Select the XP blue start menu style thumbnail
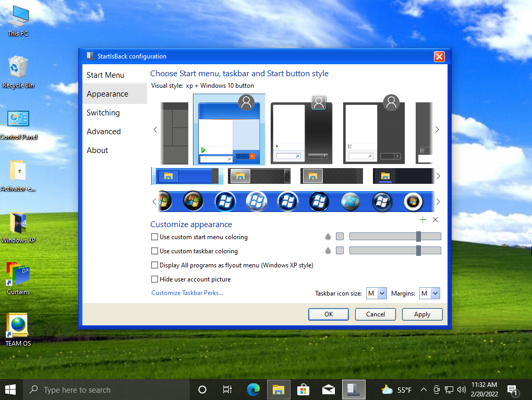Image resolution: width=532 pixels, height=400 pixels. tap(229, 130)
